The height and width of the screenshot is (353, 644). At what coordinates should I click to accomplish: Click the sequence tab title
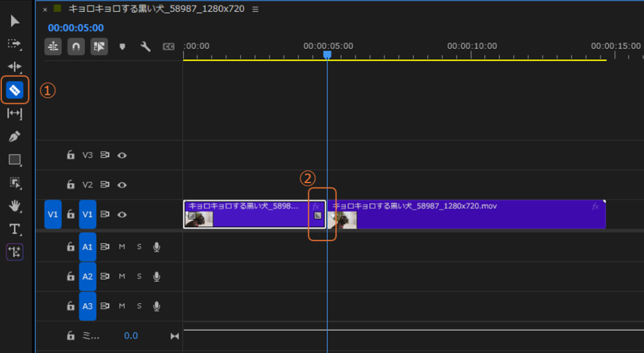(x=156, y=9)
